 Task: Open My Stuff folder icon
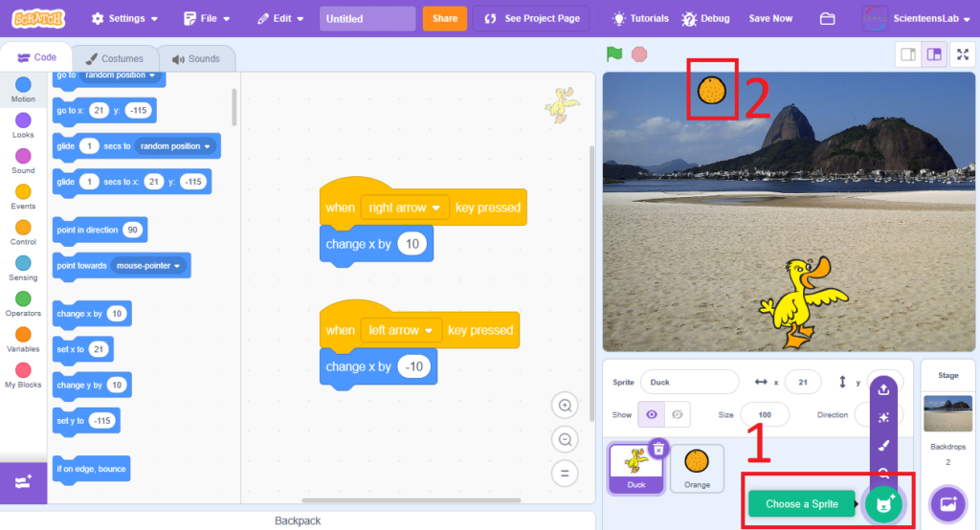pos(827,19)
